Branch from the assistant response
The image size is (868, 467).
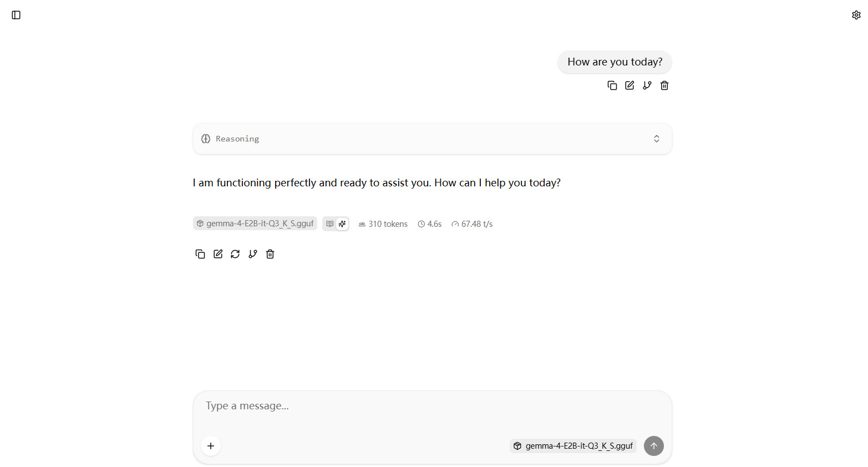pyautogui.click(x=253, y=254)
